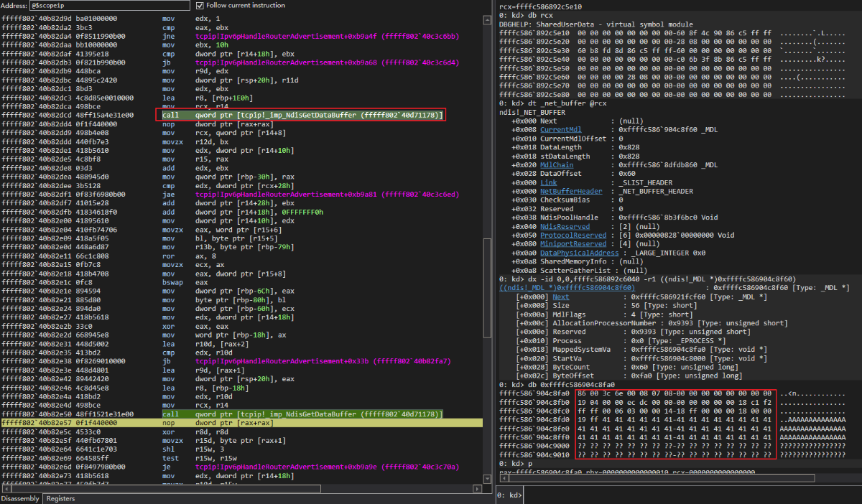Image resolution: width=862 pixels, height=504 pixels.
Task: Click jump target Ipv6pHandleRouterAdvertisement+0xb9a68
Action: point(327,62)
